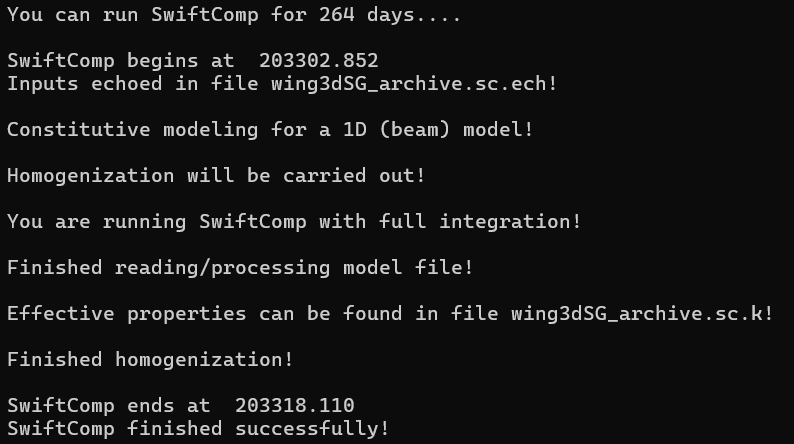The width and height of the screenshot is (794, 444).
Task: Click the 'SwiftComp begins at' text
Action: (x=121, y=61)
